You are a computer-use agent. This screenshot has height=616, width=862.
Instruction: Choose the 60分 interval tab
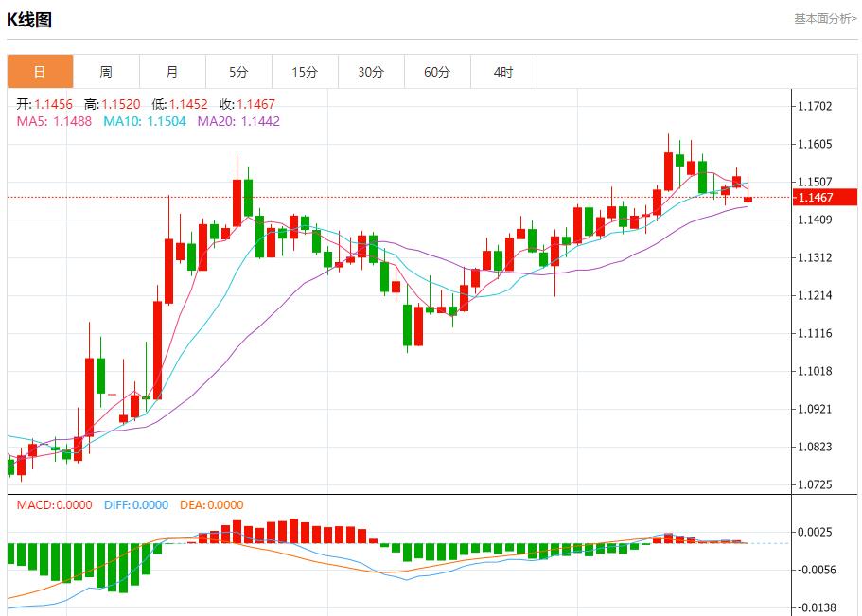(437, 72)
